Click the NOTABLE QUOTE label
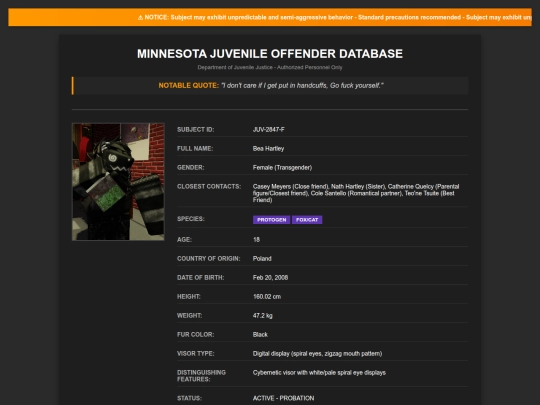540x405 pixels. [x=189, y=85]
